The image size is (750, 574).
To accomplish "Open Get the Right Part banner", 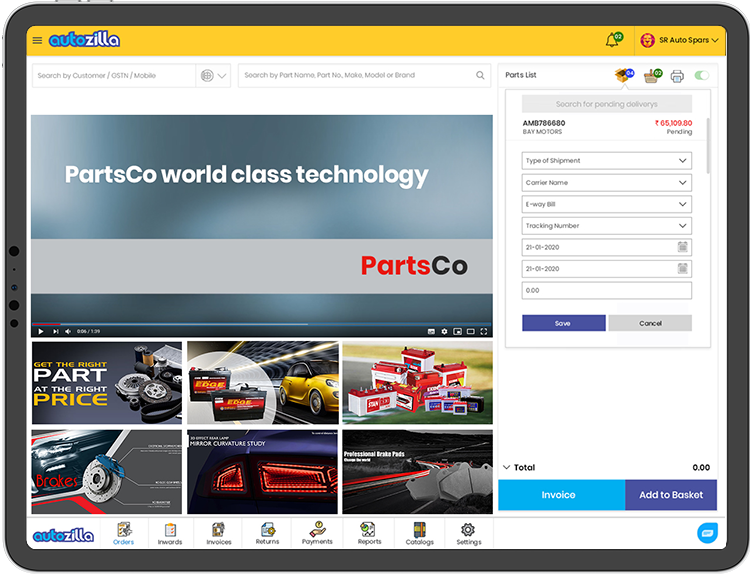I will tap(107, 383).
